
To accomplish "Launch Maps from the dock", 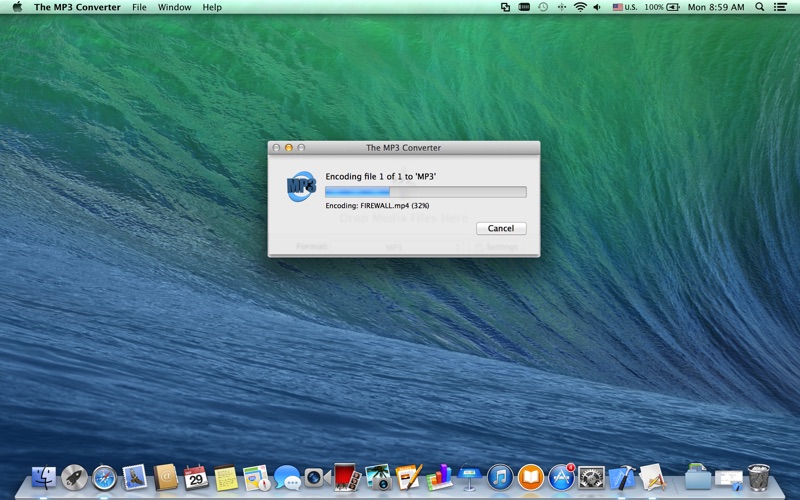I will click(x=256, y=478).
